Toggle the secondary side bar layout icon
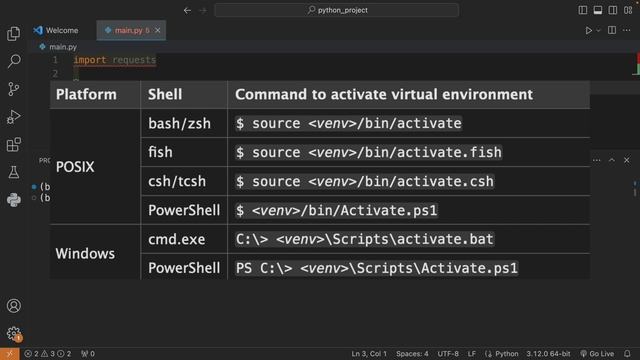This screenshot has height=360, width=640. 613,10
